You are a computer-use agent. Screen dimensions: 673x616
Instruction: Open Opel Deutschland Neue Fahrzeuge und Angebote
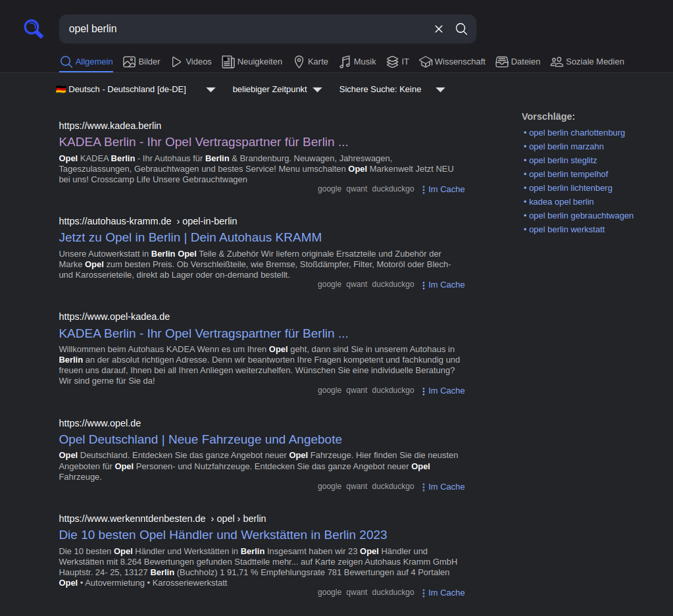tap(200, 440)
